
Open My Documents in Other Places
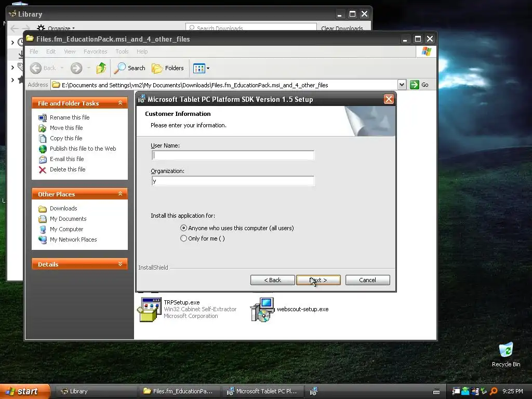(68, 219)
